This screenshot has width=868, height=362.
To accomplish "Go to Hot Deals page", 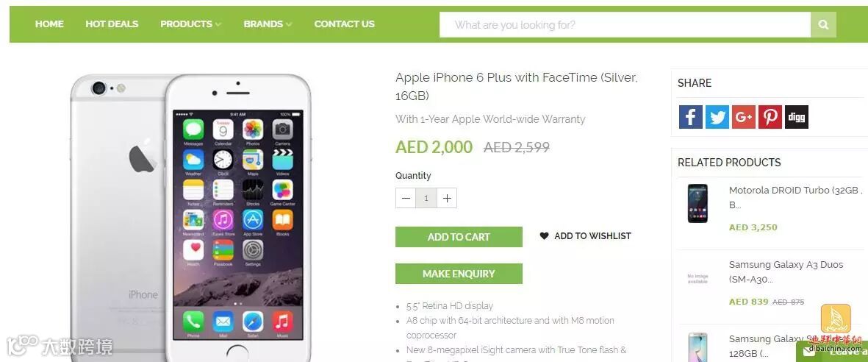I will [x=112, y=24].
